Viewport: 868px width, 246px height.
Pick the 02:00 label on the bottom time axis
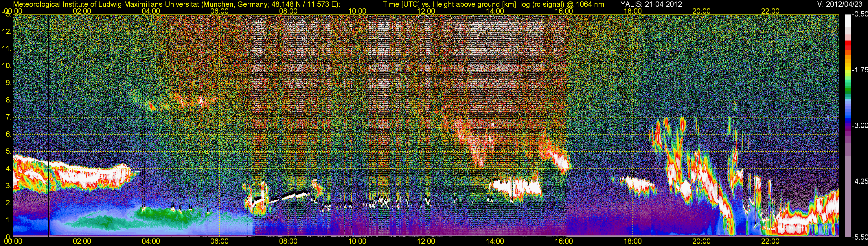coord(82,241)
